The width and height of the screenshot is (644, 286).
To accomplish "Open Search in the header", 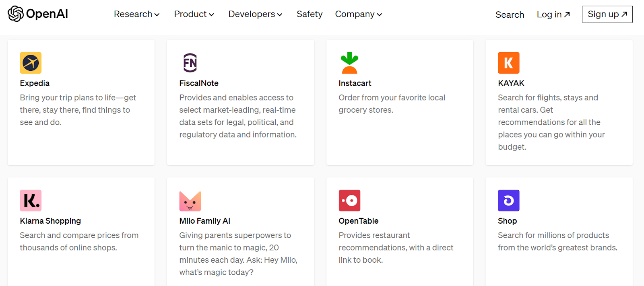I will (510, 14).
